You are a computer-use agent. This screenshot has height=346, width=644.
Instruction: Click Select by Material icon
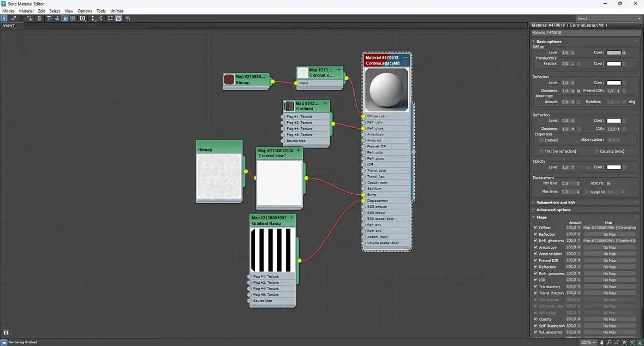128,18
